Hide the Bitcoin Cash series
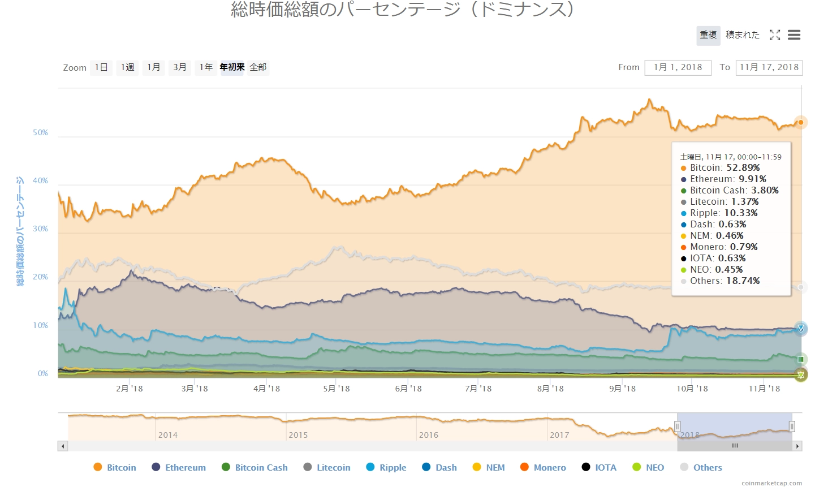Viewport: 815px width, 504px height. 255,467
